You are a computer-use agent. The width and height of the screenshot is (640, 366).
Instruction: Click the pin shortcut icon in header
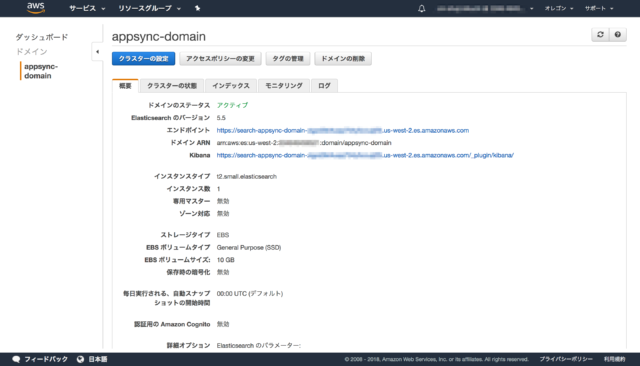(x=198, y=8)
